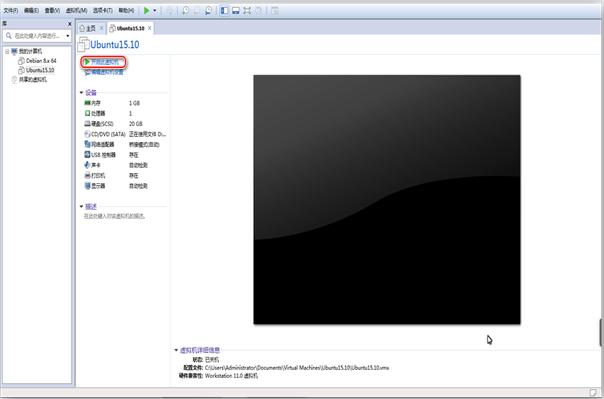Close the 主页 home tab
Viewport: 604px width, 399px height.
101,28
